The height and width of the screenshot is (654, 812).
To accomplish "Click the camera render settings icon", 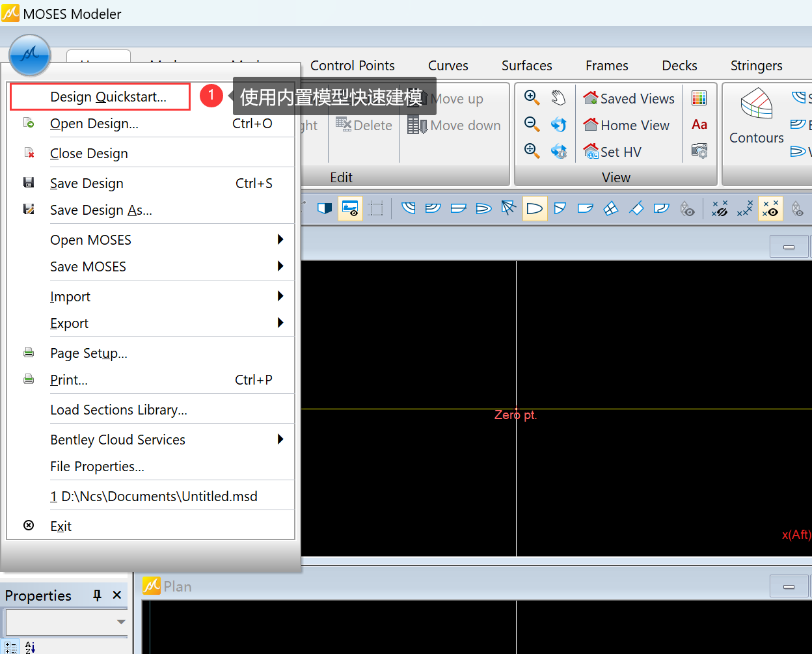I will pos(699,151).
